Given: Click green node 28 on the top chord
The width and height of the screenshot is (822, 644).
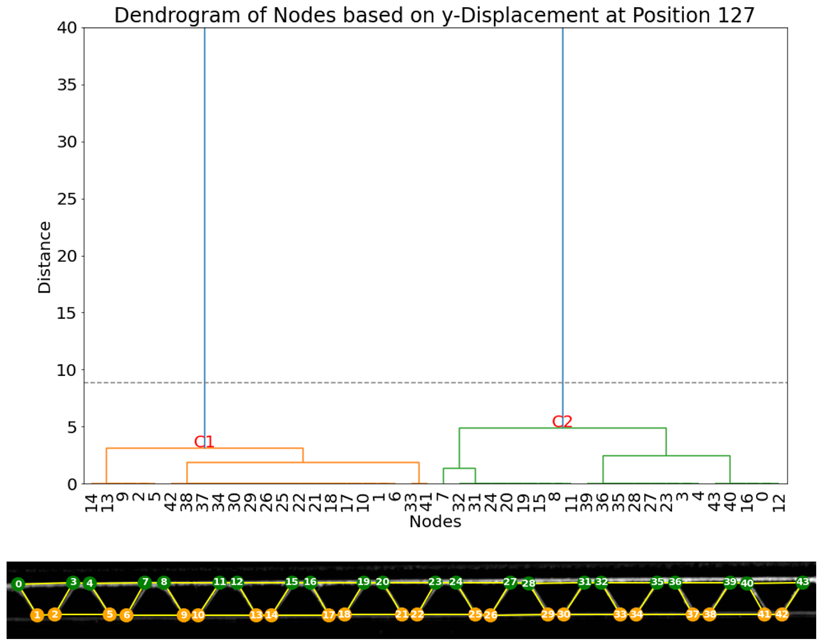Looking at the screenshot, I should (528, 584).
